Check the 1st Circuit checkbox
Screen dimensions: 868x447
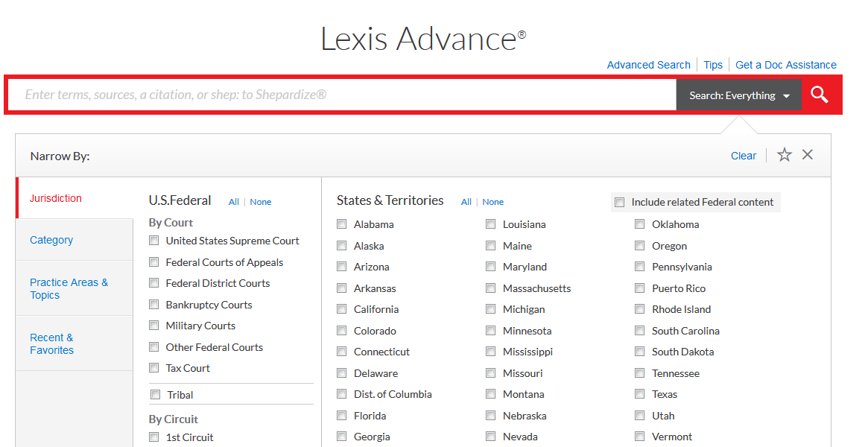[x=153, y=437]
